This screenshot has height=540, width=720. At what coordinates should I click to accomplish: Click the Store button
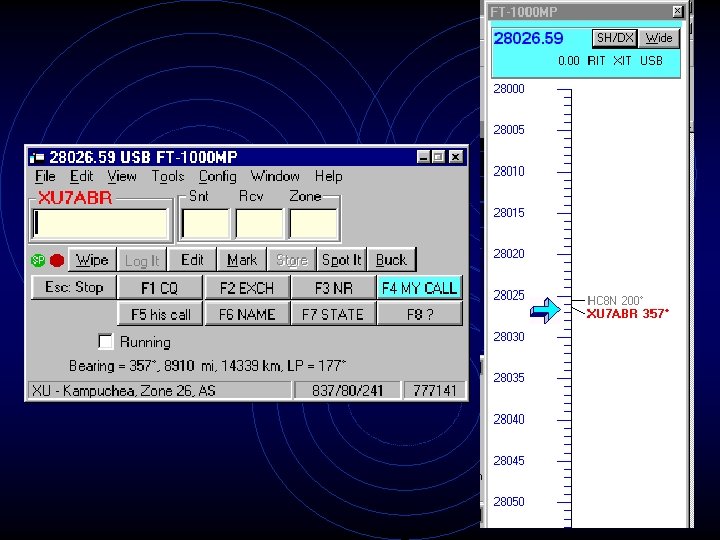pyautogui.click(x=292, y=260)
